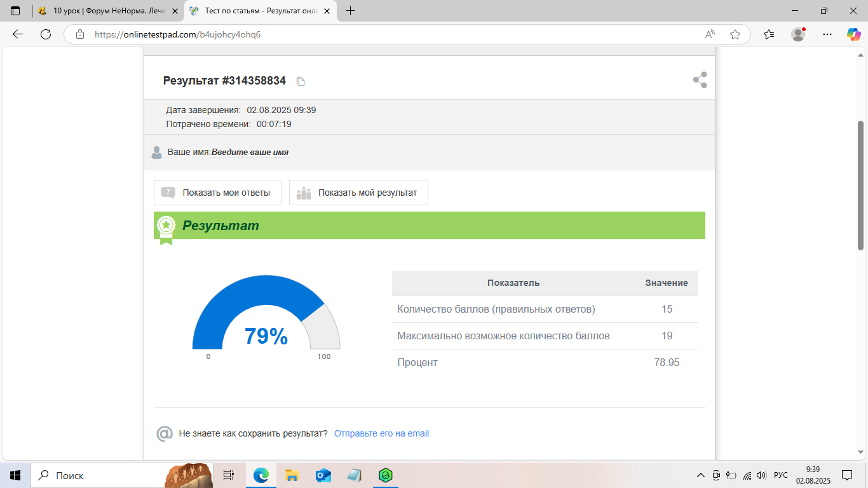868x488 pixels.
Task: Click the user avatar icon beside "Ваше имя"
Action: pyautogui.click(x=157, y=152)
